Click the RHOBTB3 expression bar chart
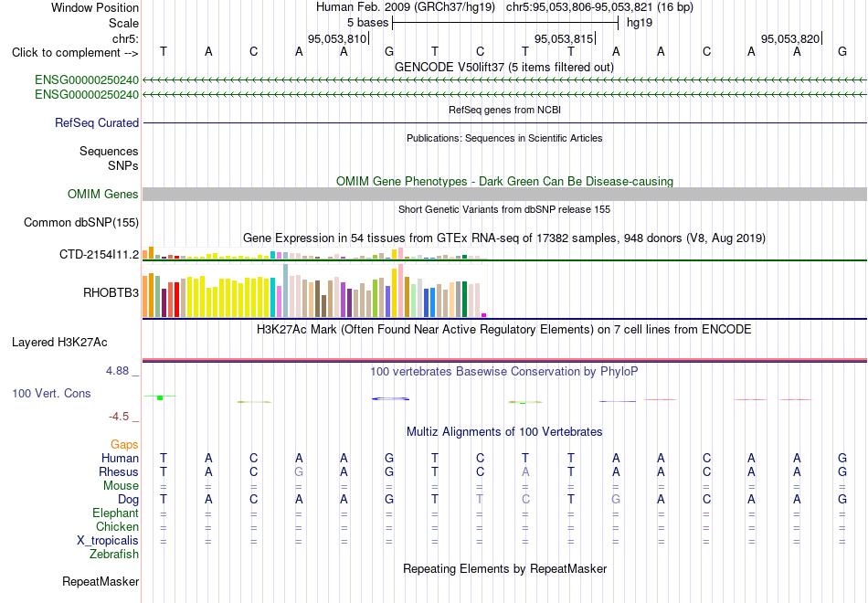Viewport: 868px width, 603px height. coord(314,291)
